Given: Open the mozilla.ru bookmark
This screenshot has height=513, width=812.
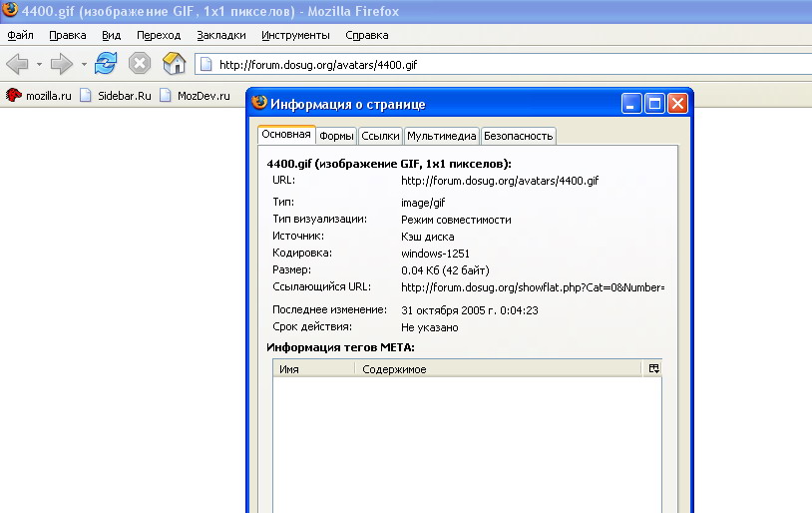Looking at the screenshot, I should [40, 96].
